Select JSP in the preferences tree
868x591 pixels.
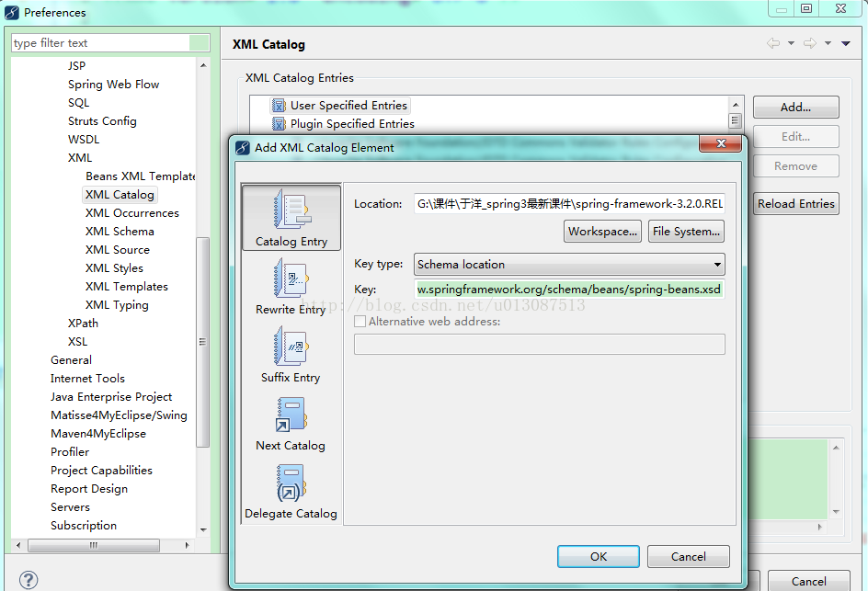(x=76, y=66)
